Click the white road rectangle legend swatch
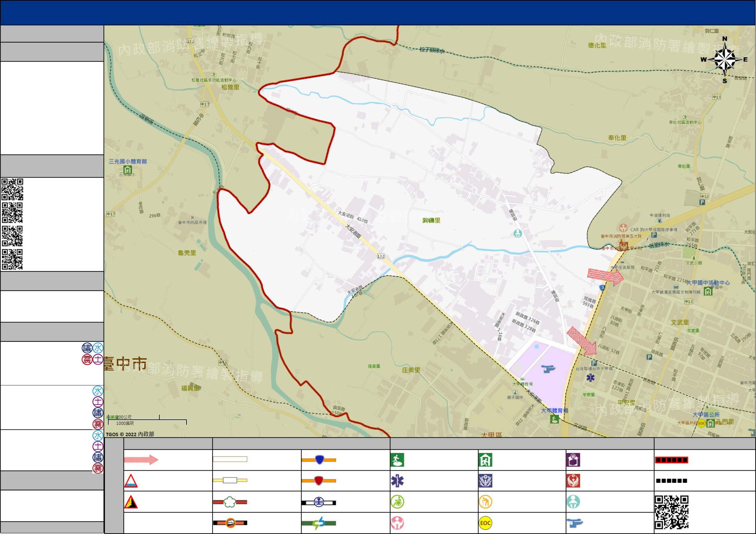The image size is (756, 534). (230, 460)
